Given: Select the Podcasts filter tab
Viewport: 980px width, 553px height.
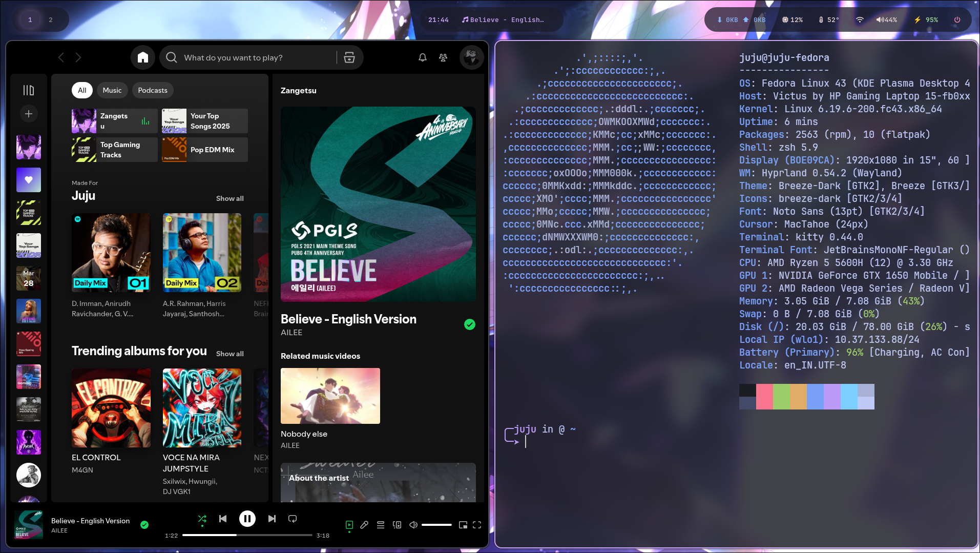Looking at the screenshot, I should click(x=153, y=90).
